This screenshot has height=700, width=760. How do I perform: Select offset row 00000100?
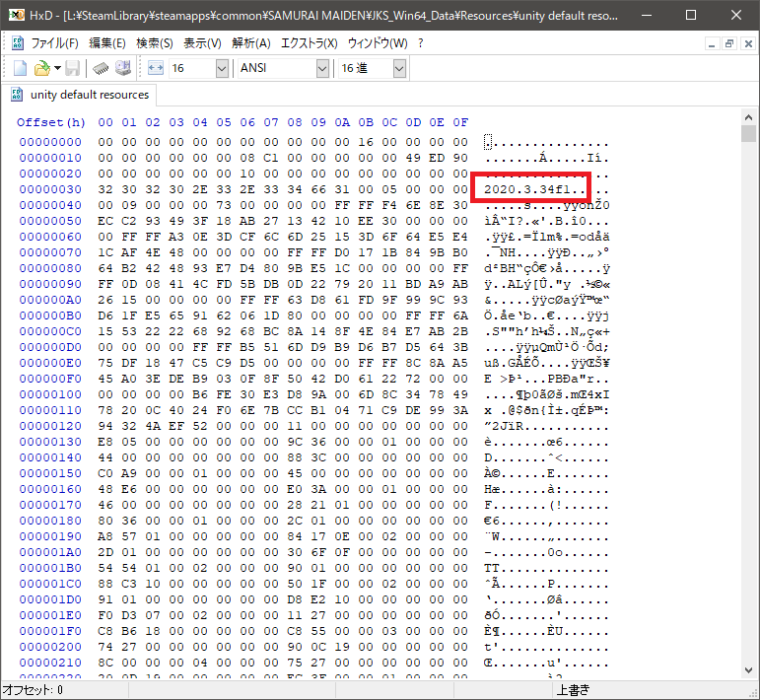click(50, 394)
